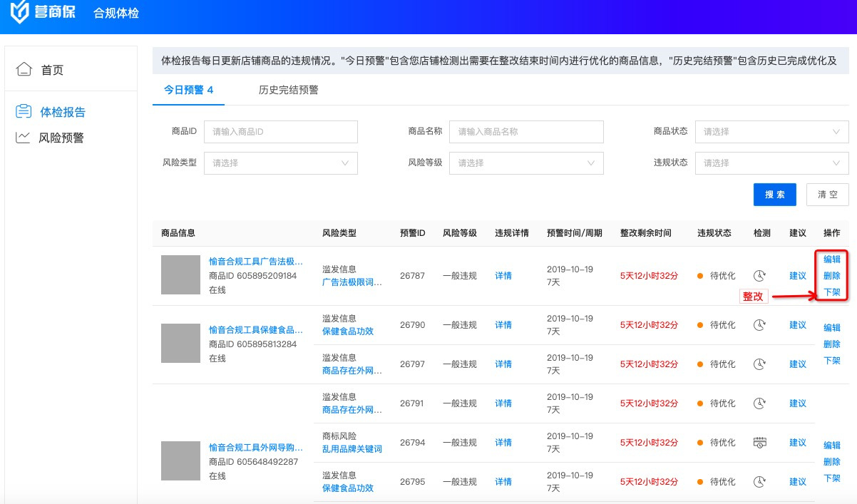Click the 检测 clock icon for alert 26797

tap(760, 364)
